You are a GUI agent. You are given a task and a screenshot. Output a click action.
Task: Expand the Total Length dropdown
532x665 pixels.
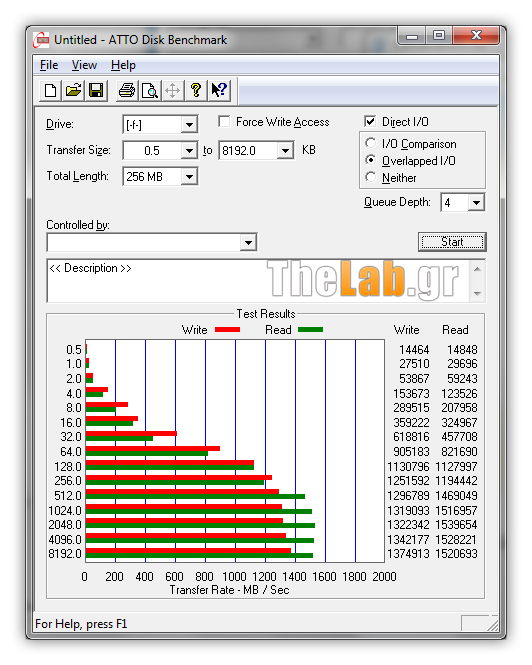point(189,176)
